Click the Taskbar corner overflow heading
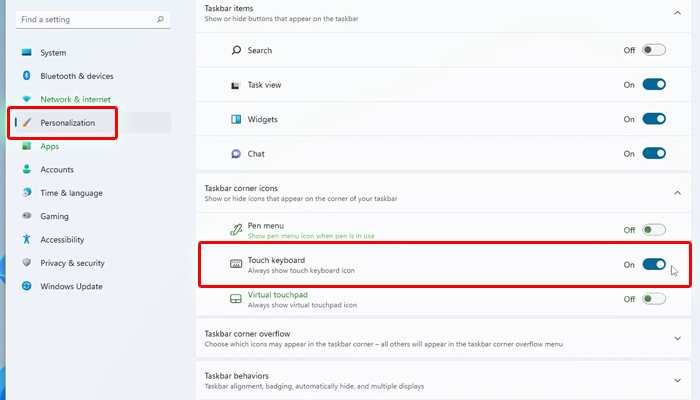 click(247, 333)
